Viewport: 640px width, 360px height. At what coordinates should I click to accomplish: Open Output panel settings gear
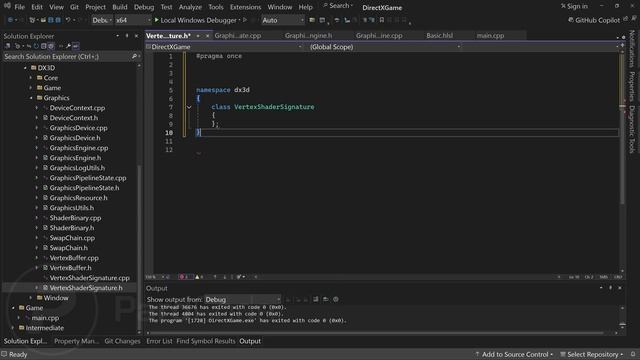pos(336,299)
